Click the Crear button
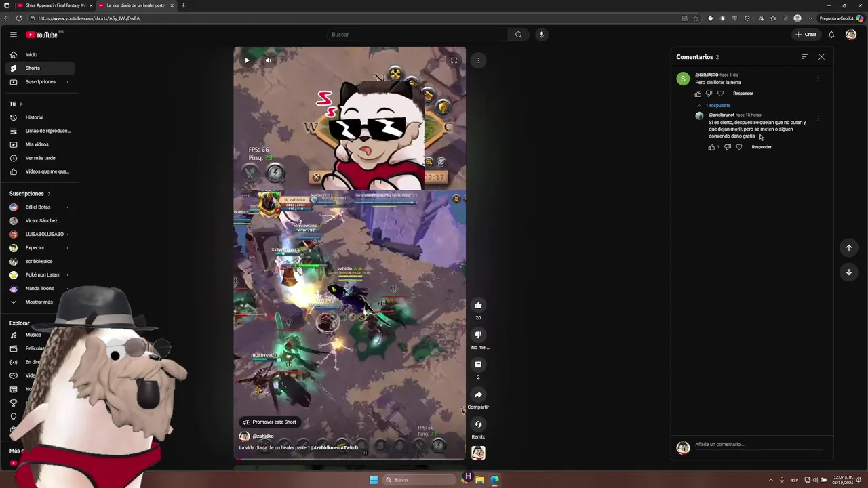Image resolution: width=868 pixels, height=488 pixels. click(806, 35)
